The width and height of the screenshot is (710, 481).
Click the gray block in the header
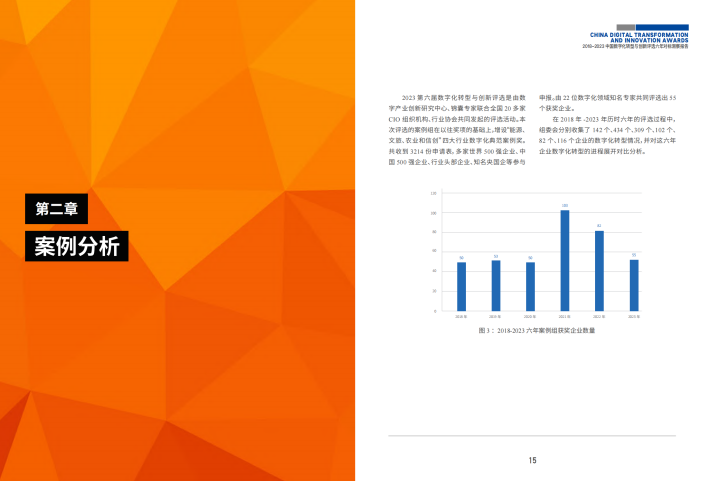(x=626, y=26)
